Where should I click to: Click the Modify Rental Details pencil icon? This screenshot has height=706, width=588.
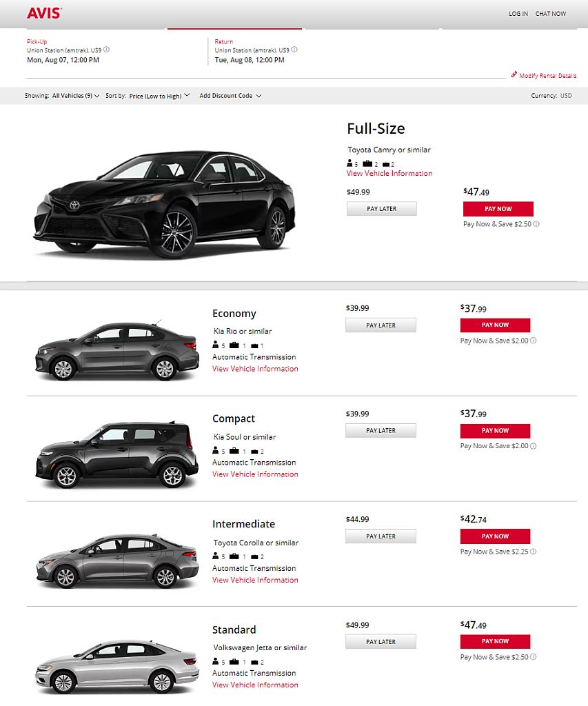click(514, 74)
